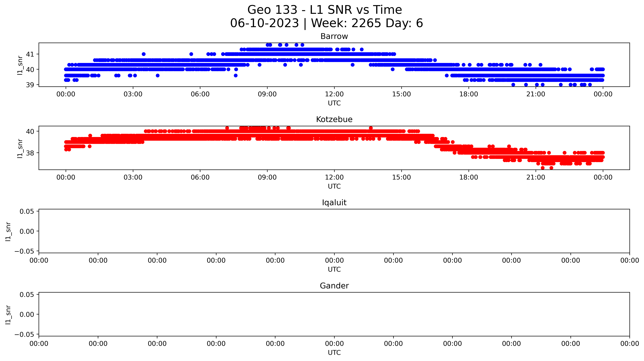
Task: Select the Kotzebue subplot title
Action: pos(334,119)
